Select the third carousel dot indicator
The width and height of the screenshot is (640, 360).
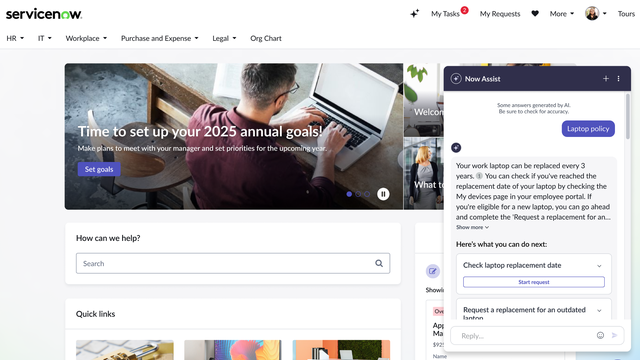367,194
